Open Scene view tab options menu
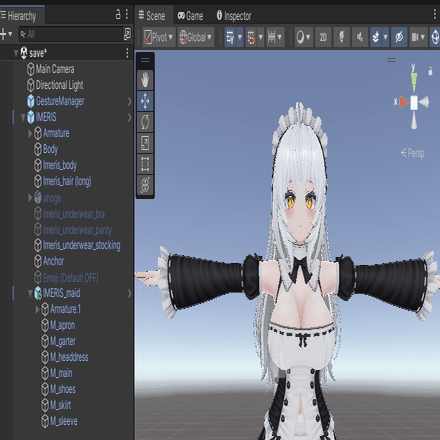Image resolution: width=440 pixels, height=440 pixels. tap(435, 14)
